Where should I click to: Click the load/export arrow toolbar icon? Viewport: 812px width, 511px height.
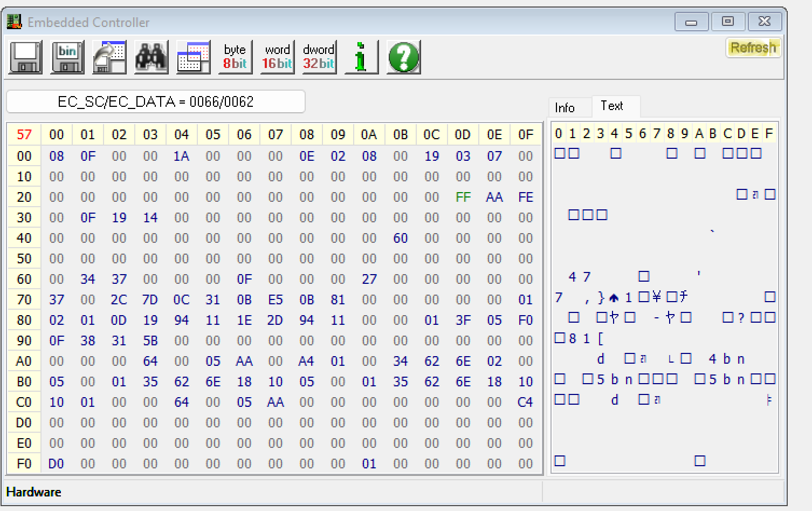pos(109,57)
